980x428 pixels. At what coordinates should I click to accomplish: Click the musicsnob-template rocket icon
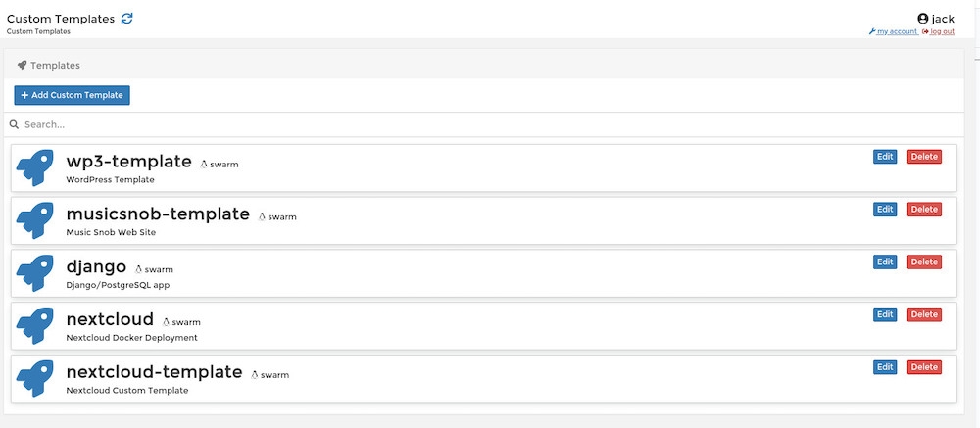(x=35, y=221)
